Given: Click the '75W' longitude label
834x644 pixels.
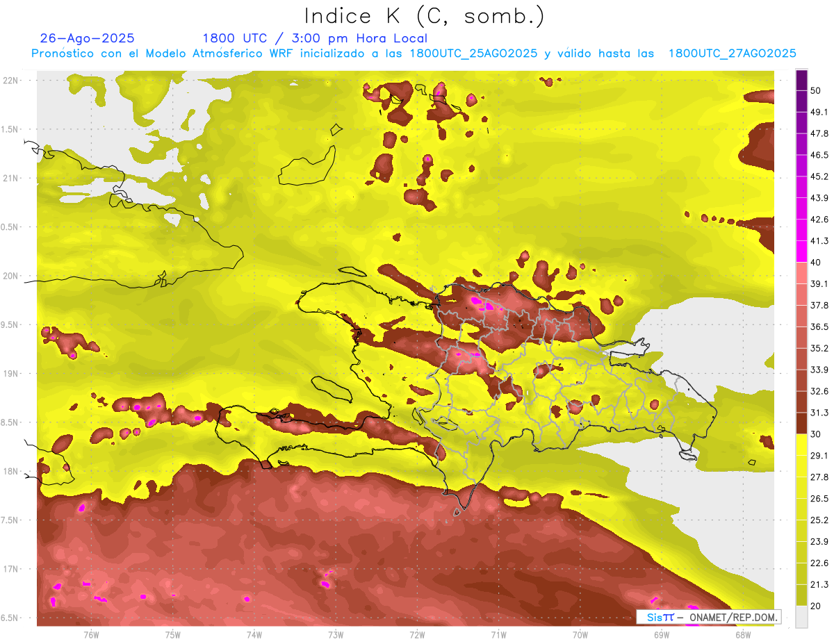Looking at the screenshot, I should point(172,634).
